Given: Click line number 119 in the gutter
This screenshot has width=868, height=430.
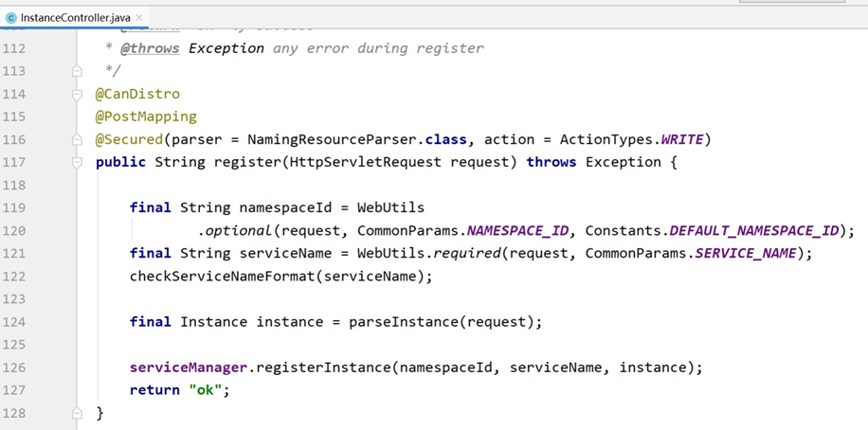Looking at the screenshot, I should (14, 208).
